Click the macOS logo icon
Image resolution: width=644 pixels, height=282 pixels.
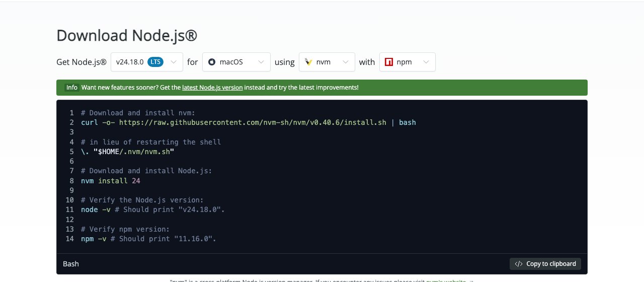click(212, 62)
